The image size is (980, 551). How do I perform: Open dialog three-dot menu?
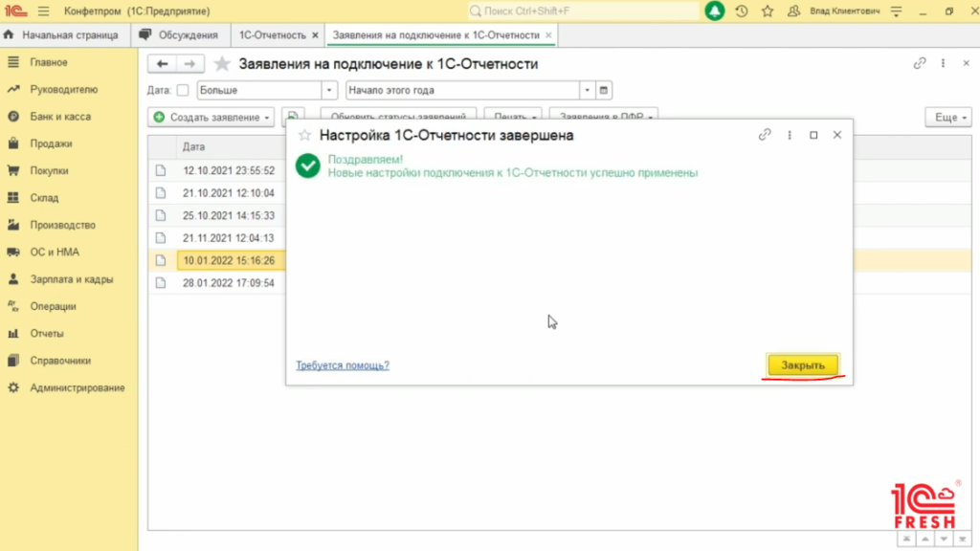pos(790,135)
